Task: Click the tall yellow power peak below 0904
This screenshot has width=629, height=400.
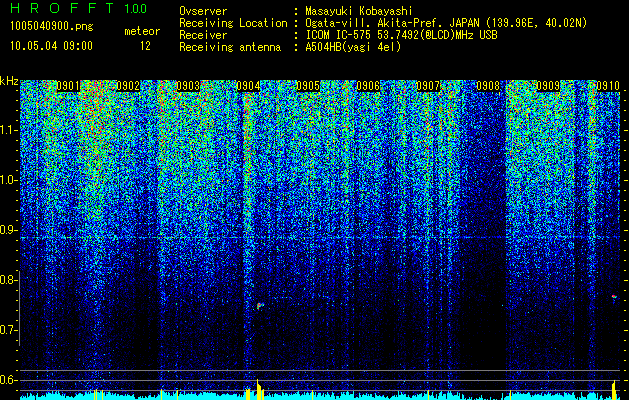Action: click(259, 389)
